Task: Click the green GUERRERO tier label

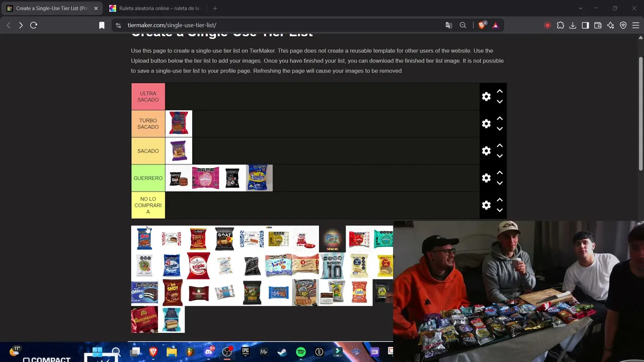Action: 148,178
